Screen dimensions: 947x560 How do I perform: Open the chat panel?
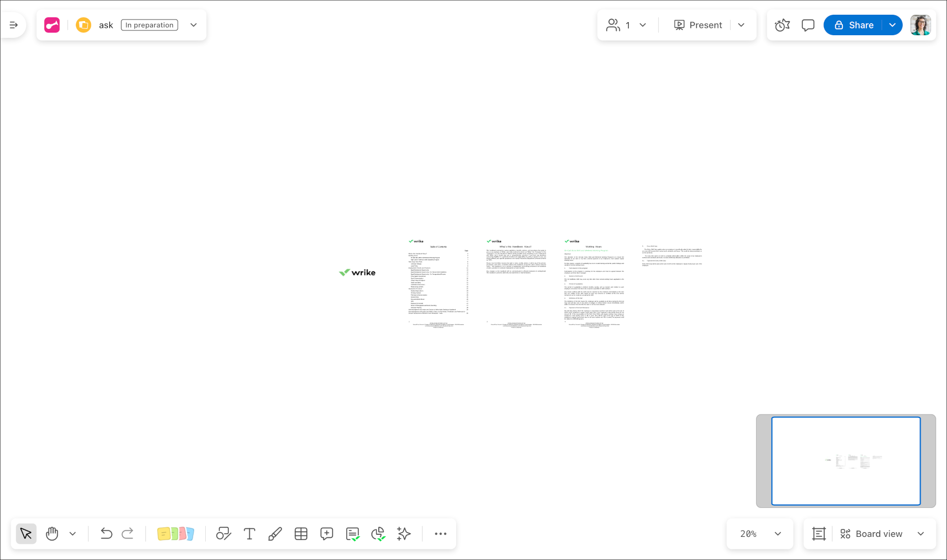808,25
